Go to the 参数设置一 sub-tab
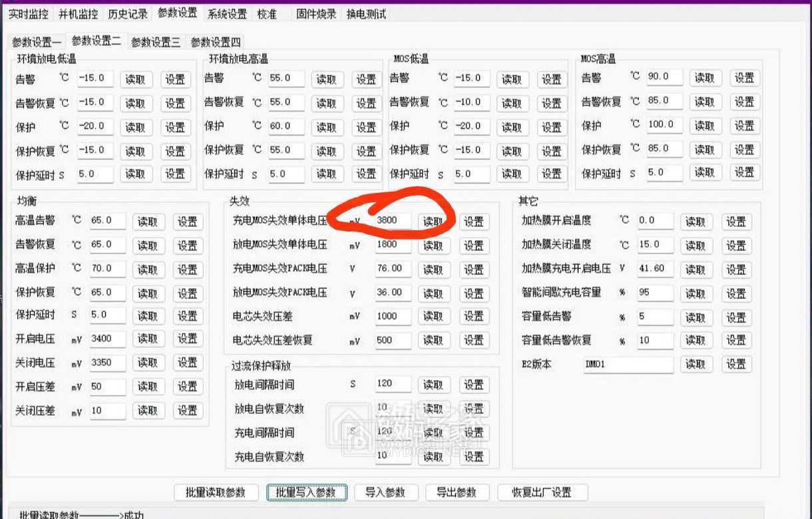The width and height of the screenshot is (812, 519). pos(36,42)
